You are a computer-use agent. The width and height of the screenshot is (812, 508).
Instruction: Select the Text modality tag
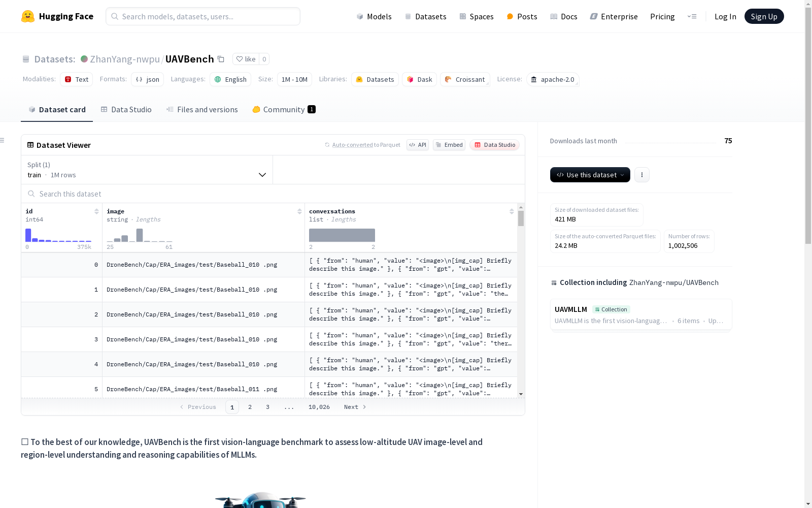click(77, 79)
